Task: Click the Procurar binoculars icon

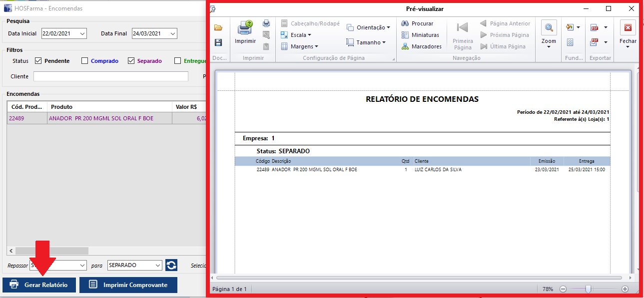Action: 405,23
